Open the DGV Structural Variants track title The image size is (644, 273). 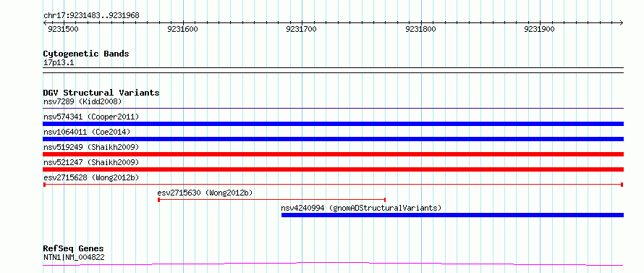(101, 93)
